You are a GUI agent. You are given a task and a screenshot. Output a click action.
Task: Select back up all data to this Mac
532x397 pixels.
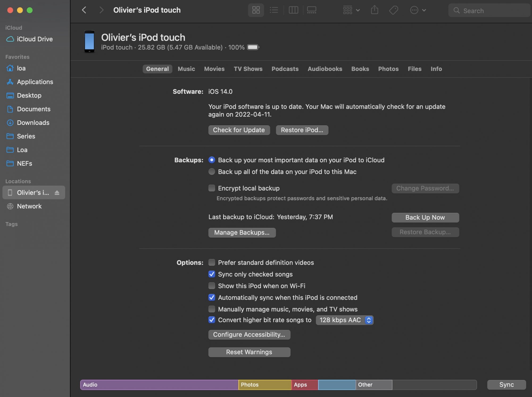(x=212, y=172)
